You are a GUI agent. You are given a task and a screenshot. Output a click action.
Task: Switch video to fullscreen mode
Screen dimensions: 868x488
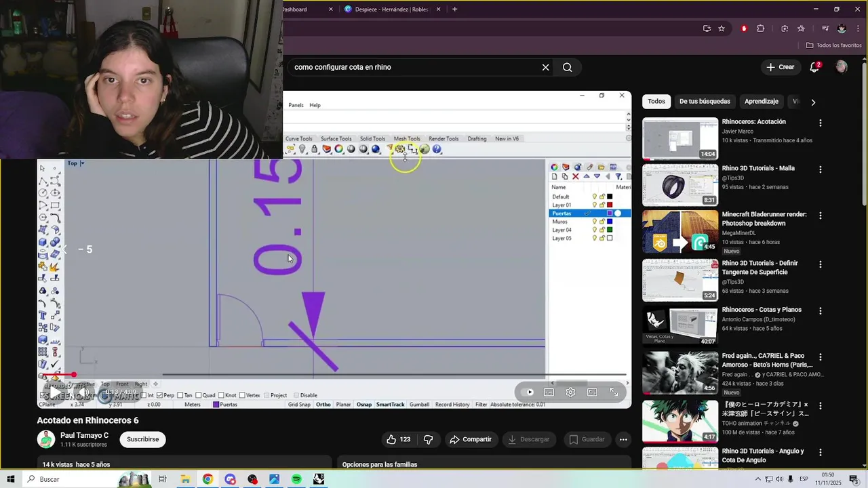[614, 392]
